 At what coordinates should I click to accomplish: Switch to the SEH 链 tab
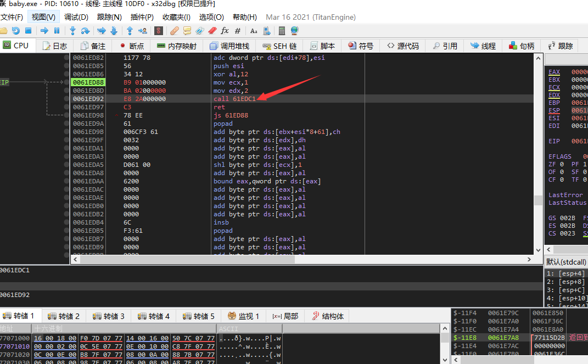pos(279,46)
